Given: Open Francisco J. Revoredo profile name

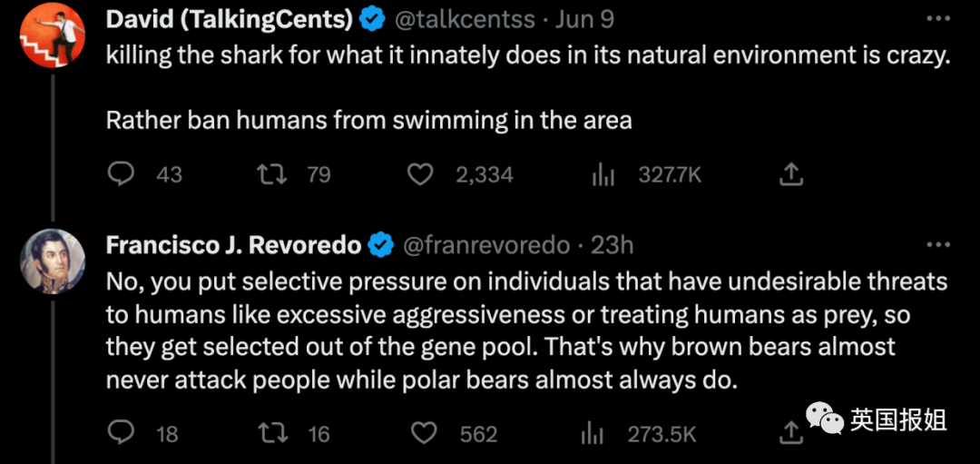Looking at the screenshot, I should click(x=233, y=244).
